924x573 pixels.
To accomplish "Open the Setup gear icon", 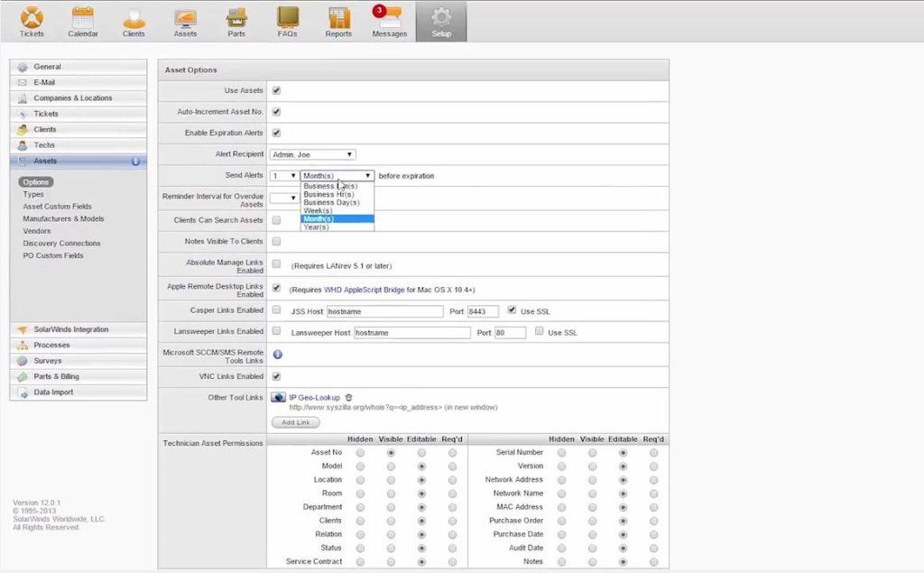I will [x=441, y=16].
